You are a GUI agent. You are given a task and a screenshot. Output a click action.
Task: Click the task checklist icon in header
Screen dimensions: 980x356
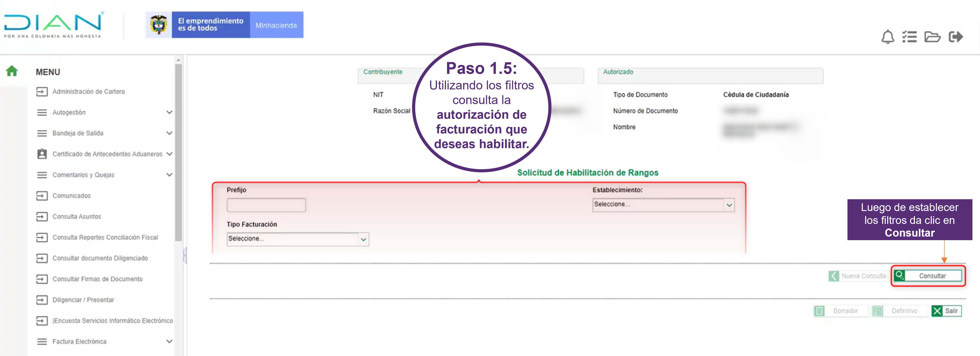pyautogui.click(x=909, y=37)
